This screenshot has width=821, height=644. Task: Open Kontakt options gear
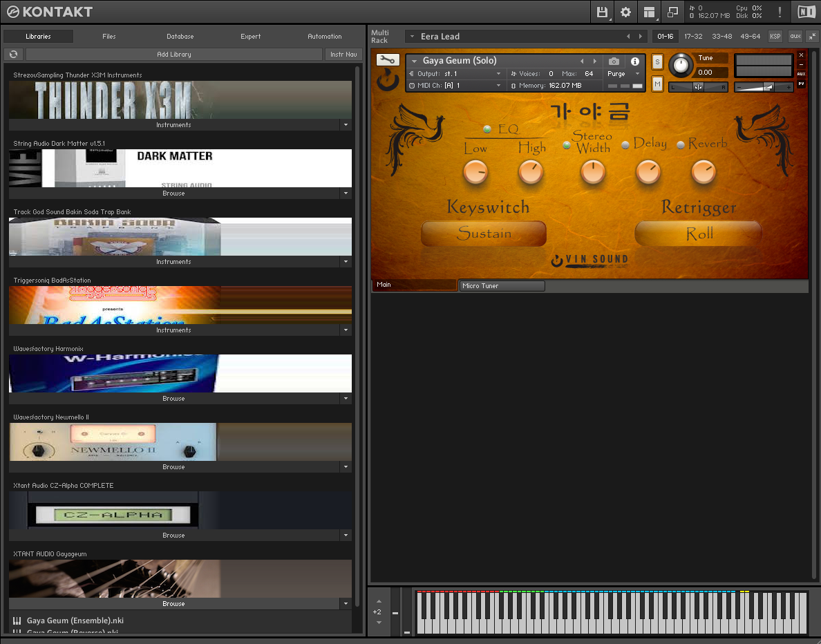point(625,12)
